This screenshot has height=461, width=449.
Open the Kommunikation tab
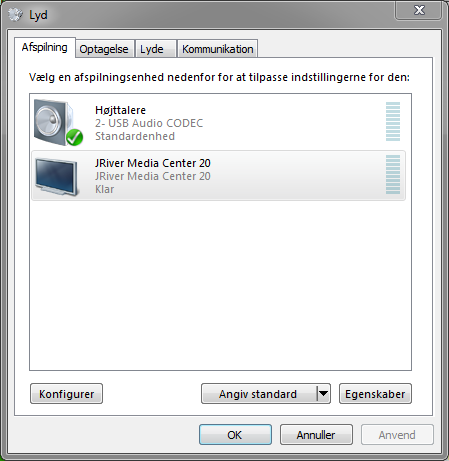coord(217,49)
